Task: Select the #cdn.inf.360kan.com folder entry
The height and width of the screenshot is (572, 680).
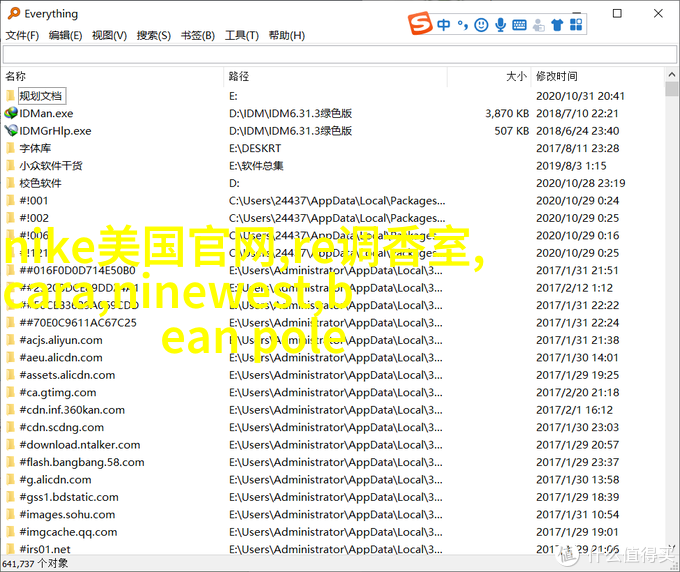Action: pos(71,410)
